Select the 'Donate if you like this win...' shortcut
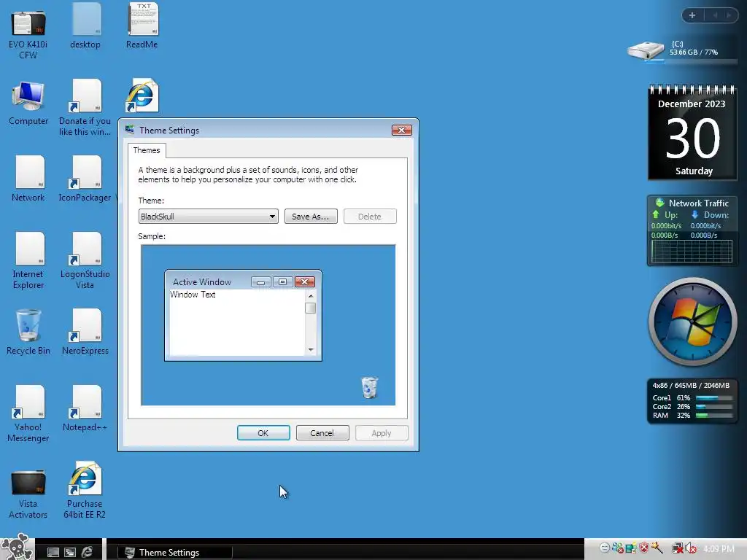The image size is (747, 560). click(x=85, y=108)
